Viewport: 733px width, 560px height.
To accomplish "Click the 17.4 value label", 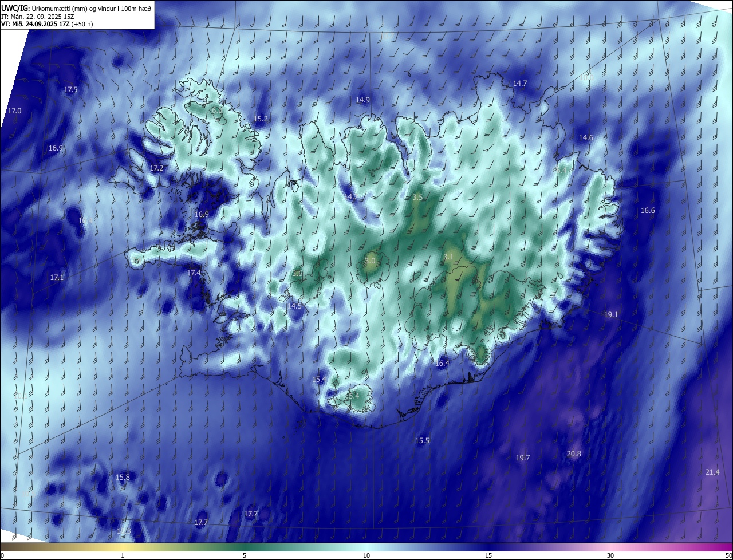I will [x=194, y=273].
